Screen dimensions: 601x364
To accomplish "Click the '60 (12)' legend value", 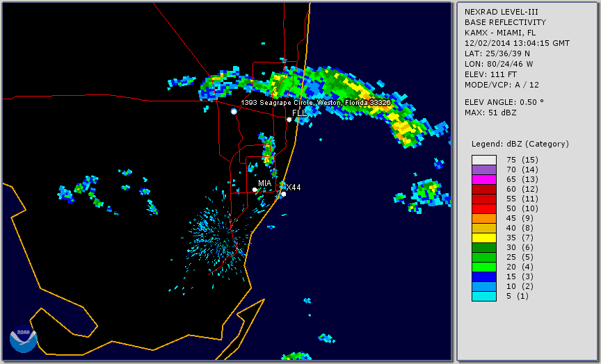I will point(522,189).
